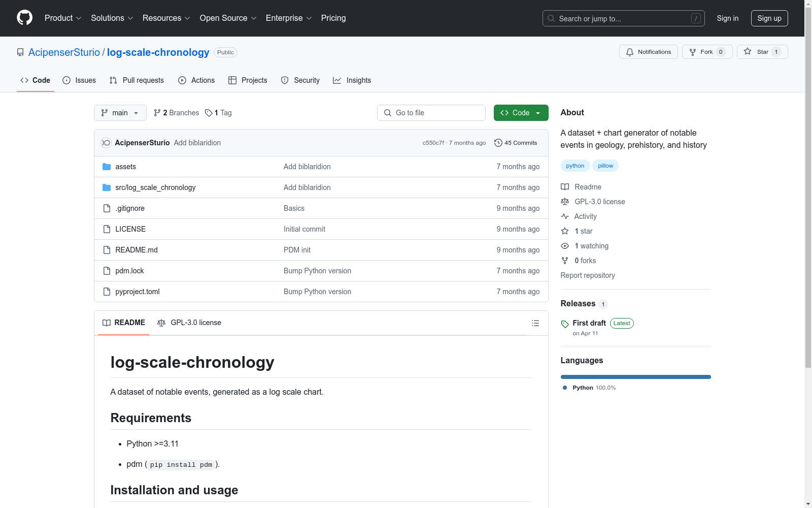Click the README.md file icon

(x=107, y=250)
